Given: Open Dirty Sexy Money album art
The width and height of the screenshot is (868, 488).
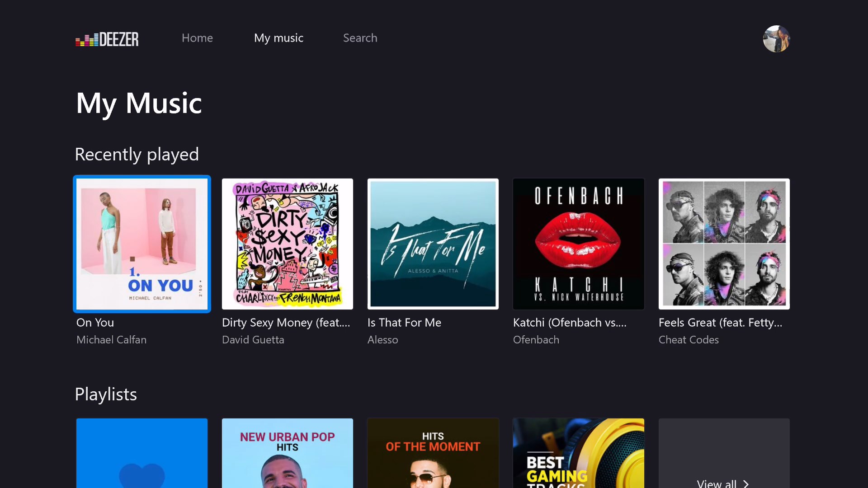Looking at the screenshot, I should pos(288,244).
